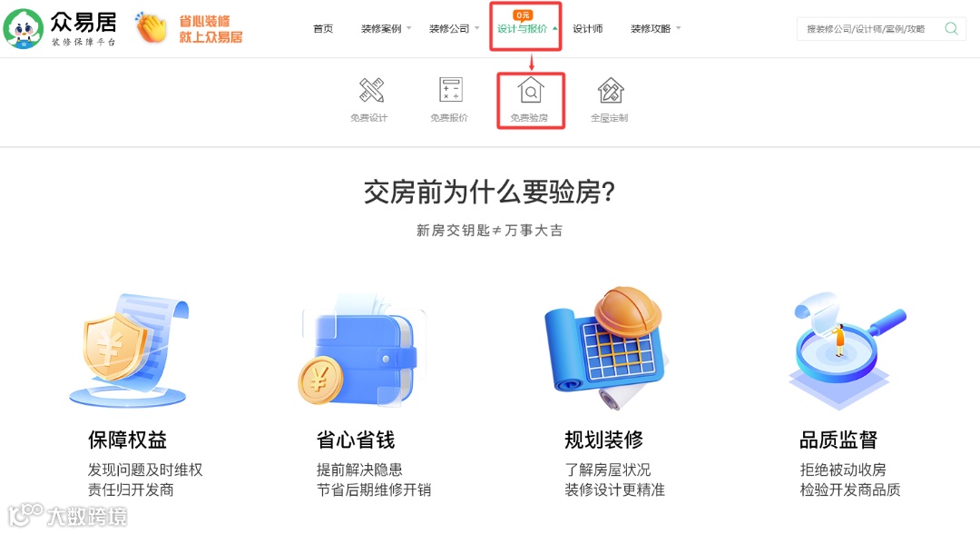Expand the 装修案例 dropdown menu

point(386,29)
